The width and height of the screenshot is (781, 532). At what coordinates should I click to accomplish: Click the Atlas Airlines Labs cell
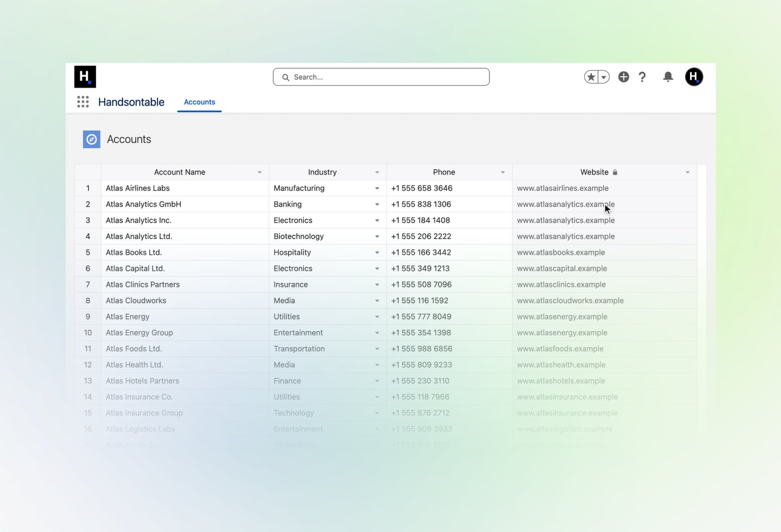185,188
